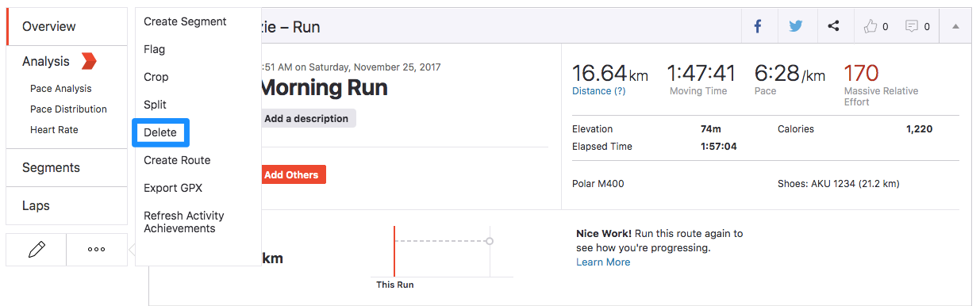
Task: Click the Add Others button
Action: (291, 174)
